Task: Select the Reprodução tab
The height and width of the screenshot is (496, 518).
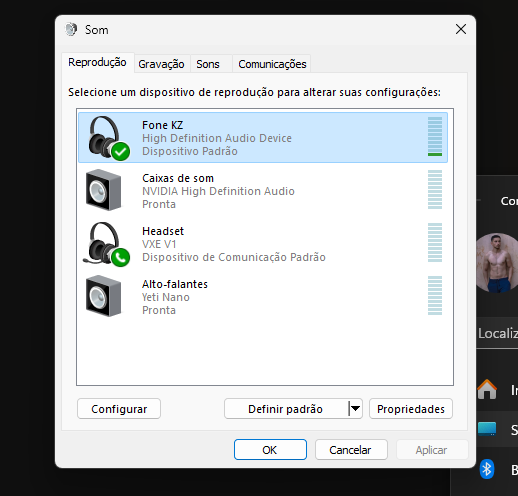Action: coord(97,62)
